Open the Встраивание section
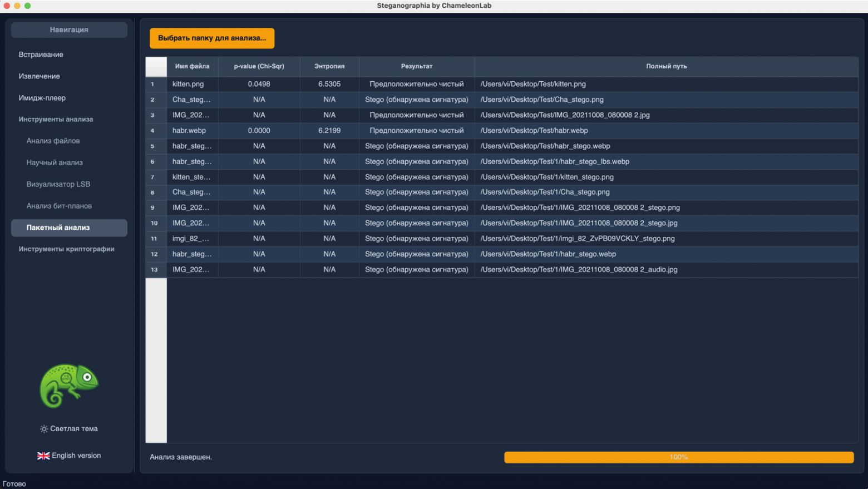This screenshot has width=868, height=489. click(x=41, y=55)
